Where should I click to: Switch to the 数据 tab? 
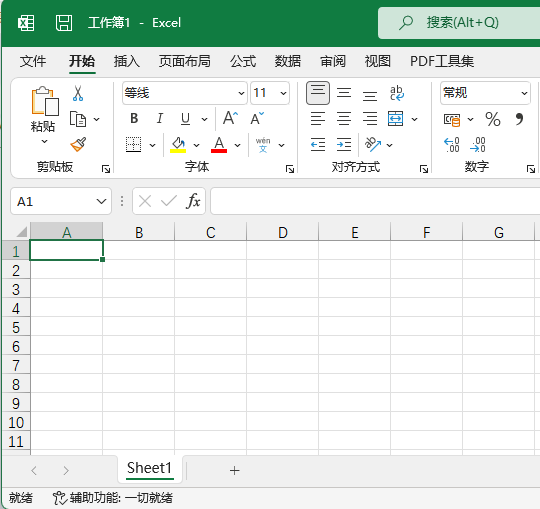(x=288, y=61)
